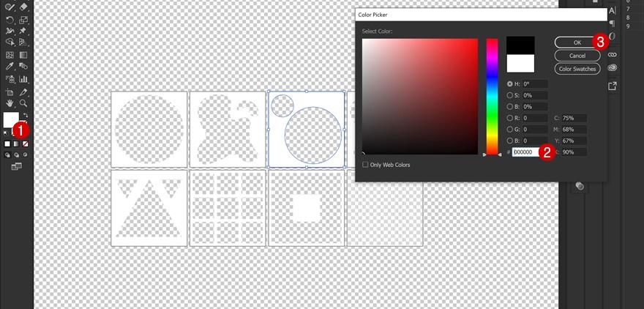644x309 pixels.
Task: Pick a color in saturation-brightness field
Action: (420, 97)
